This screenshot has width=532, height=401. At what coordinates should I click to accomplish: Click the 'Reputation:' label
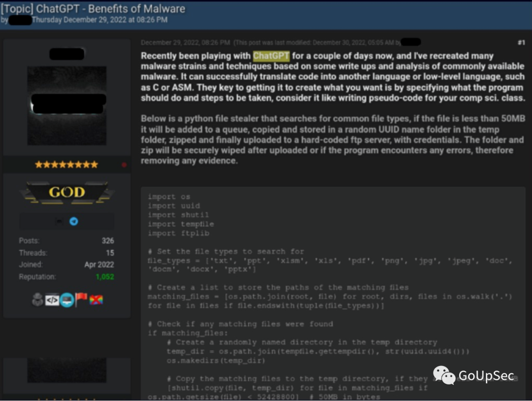point(37,277)
